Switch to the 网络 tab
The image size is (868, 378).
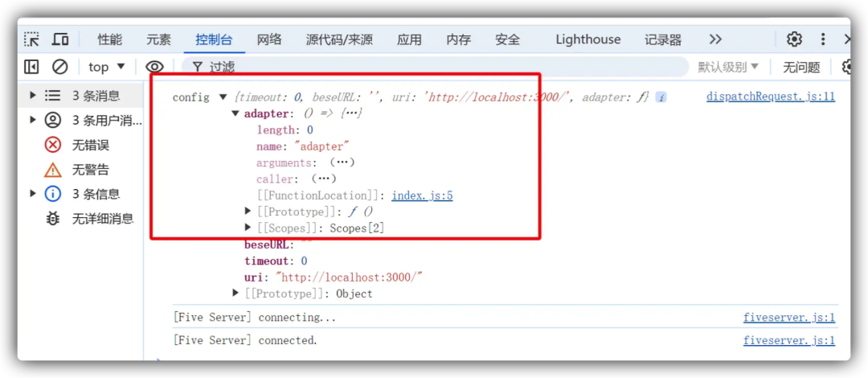click(x=269, y=39)
